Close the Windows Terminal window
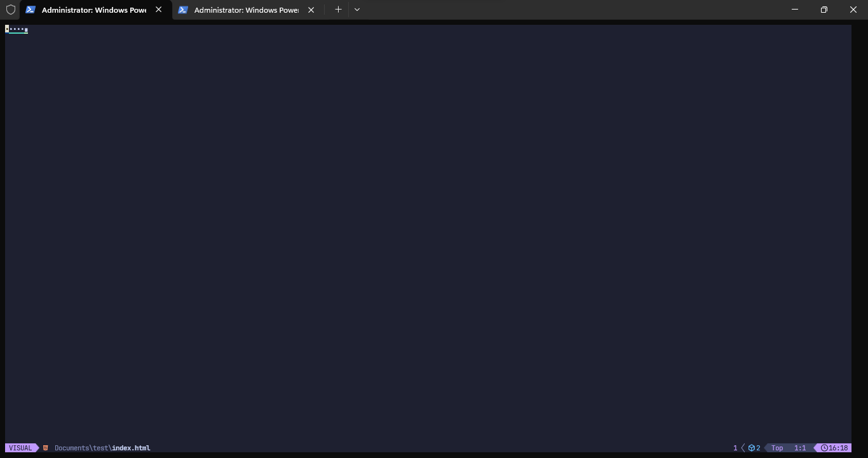This screenshot has height=458, width=868. tap(853, 10)
